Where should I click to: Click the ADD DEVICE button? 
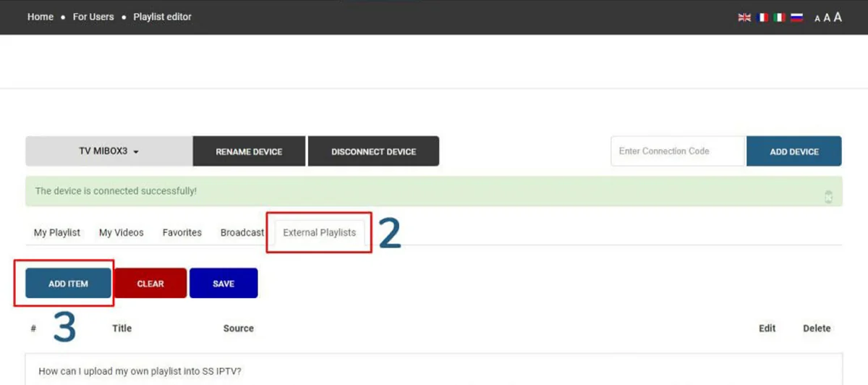(x=794, y=151)
